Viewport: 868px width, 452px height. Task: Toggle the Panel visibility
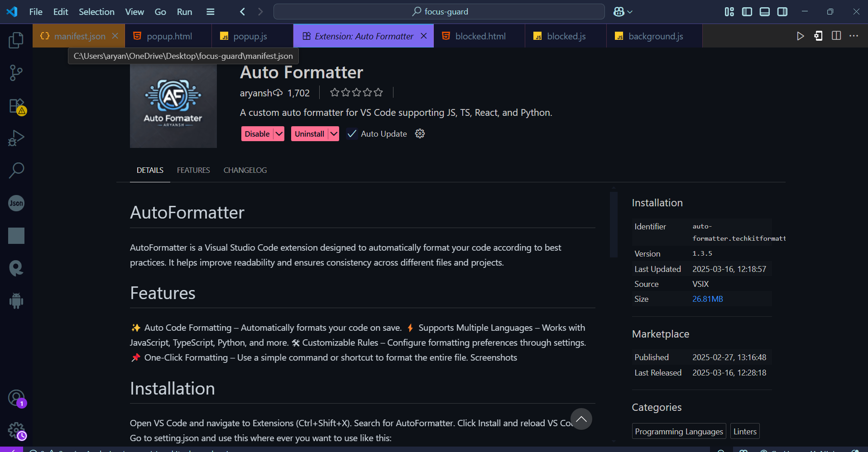click(x=764, y=12)
